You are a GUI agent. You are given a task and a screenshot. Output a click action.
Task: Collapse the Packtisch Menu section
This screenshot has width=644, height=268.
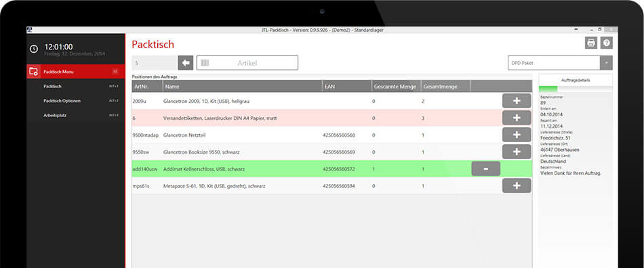click(x=75, y=72)
